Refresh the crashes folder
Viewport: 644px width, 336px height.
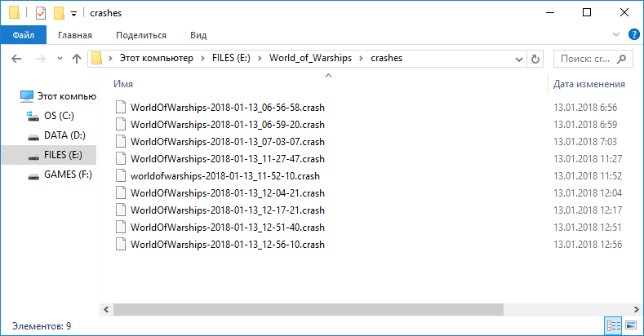[x=535, y=59]
